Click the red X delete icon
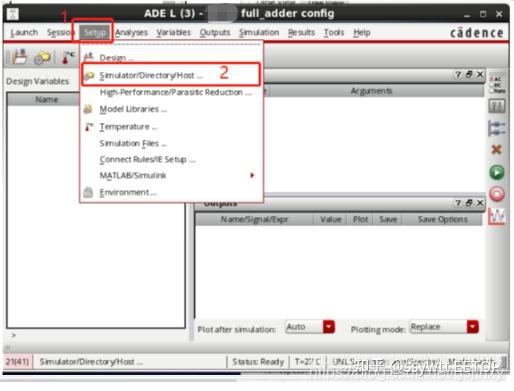 (x=497, y=150)
